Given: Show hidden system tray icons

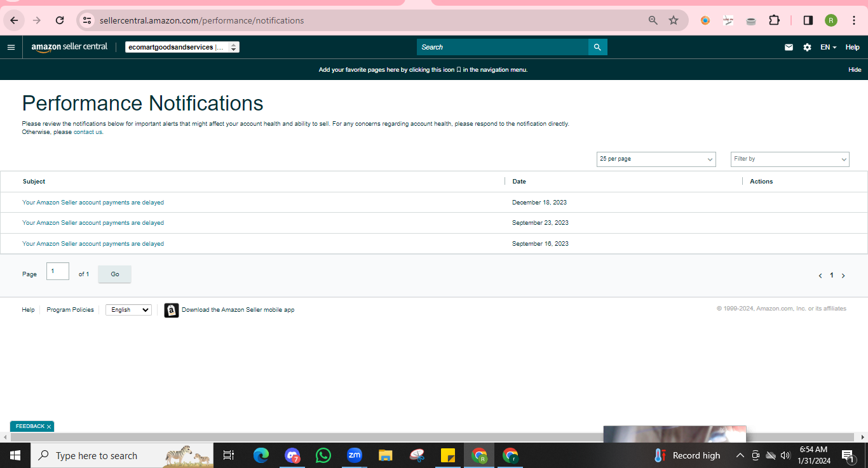Looking at the screenshot, I should 740,455.
